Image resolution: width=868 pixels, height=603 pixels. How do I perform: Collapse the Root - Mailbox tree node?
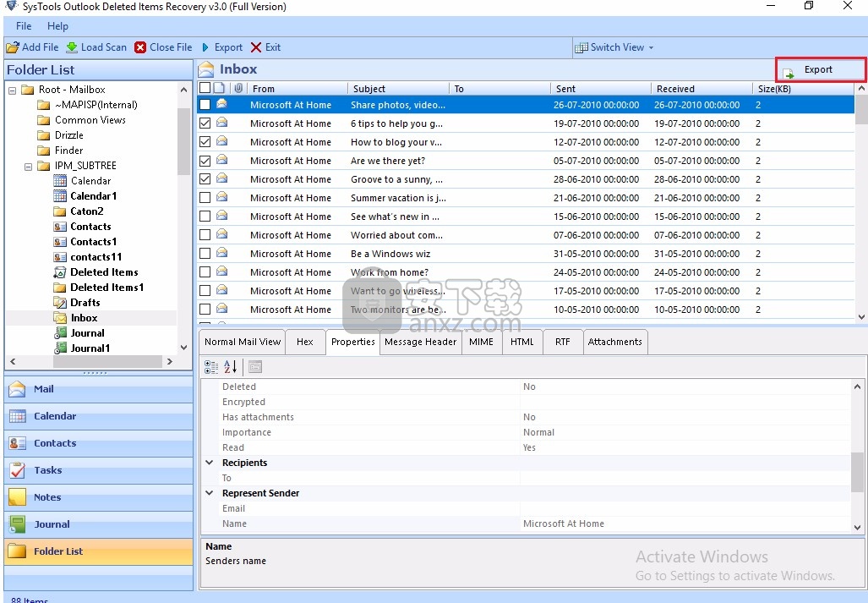12,90
